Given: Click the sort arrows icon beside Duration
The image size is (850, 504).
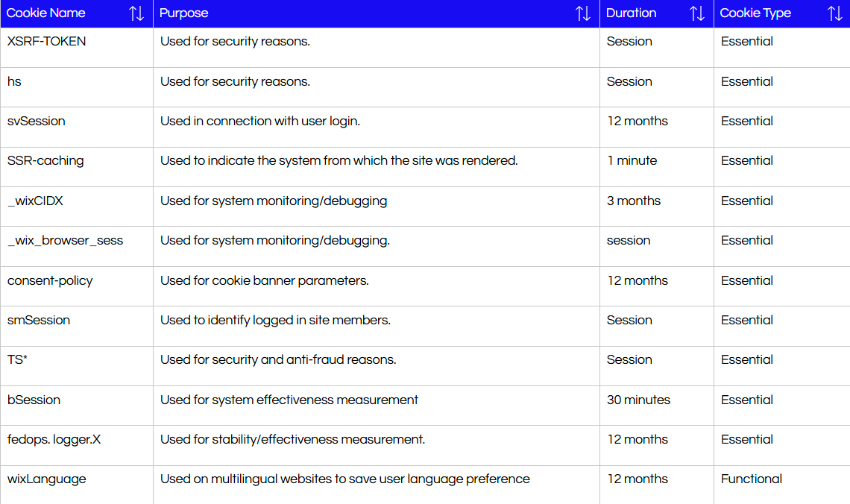Looking at the screenshot, I should (x=697, y=13).
